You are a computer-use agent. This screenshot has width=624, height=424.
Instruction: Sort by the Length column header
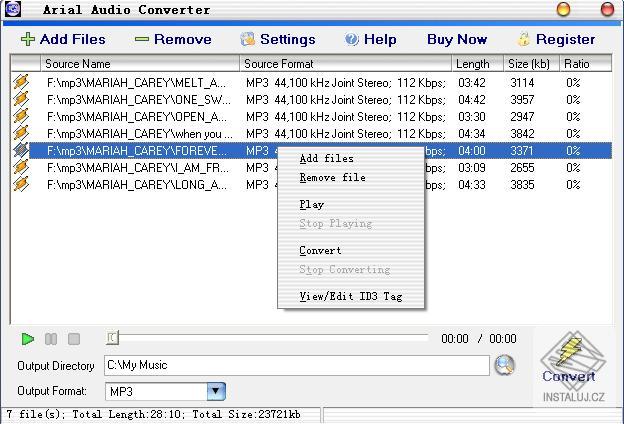[x=478, y=64]
